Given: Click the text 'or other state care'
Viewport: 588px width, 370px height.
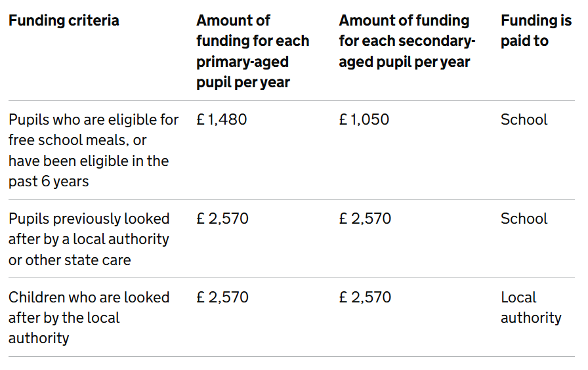Looking at the screenshot, I should tap(70, 260).
